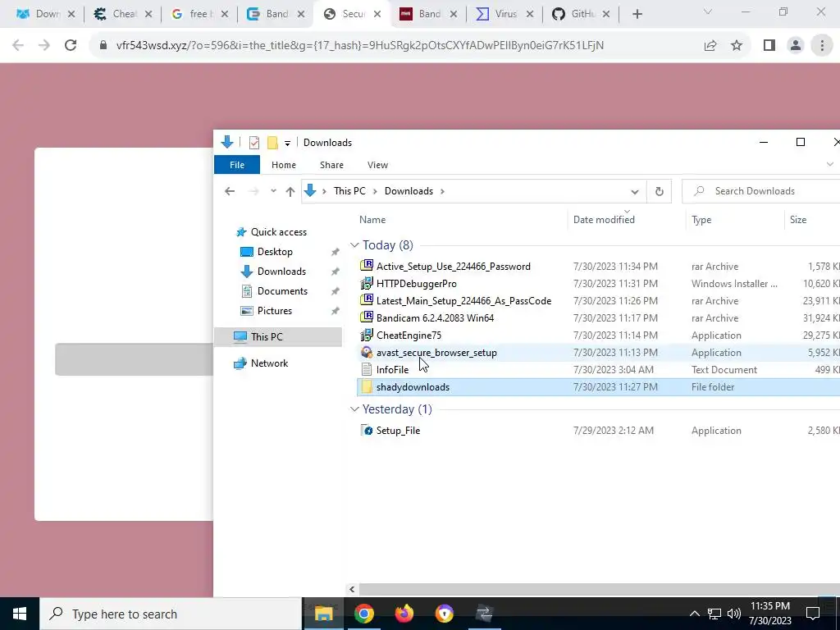Viewport: 840px width, 630px height.
Task: Open the notification center
Action: pos(813,614)
